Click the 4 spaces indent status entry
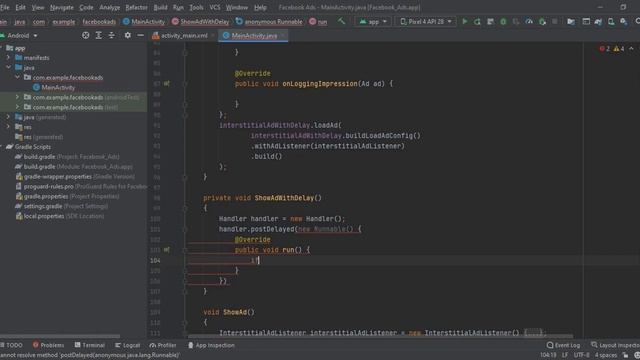This screenshot has width=640, height=360. tap(606, 355)
